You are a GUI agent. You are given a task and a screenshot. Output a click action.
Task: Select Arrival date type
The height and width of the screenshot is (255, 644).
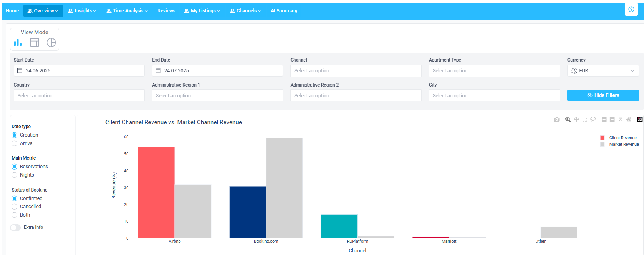(x=15, y=143)
